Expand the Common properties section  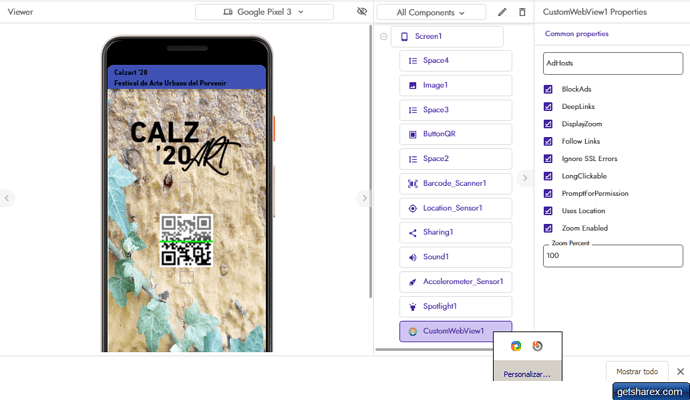(x=576, y=34)
